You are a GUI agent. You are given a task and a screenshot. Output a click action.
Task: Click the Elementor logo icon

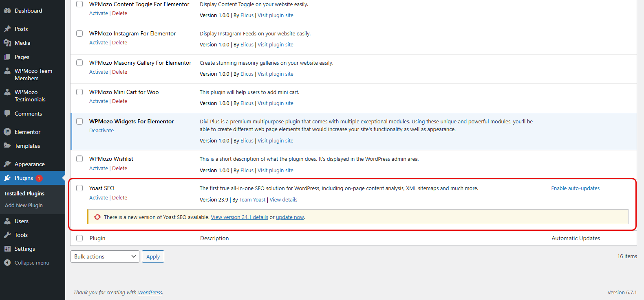coord(7,132)
